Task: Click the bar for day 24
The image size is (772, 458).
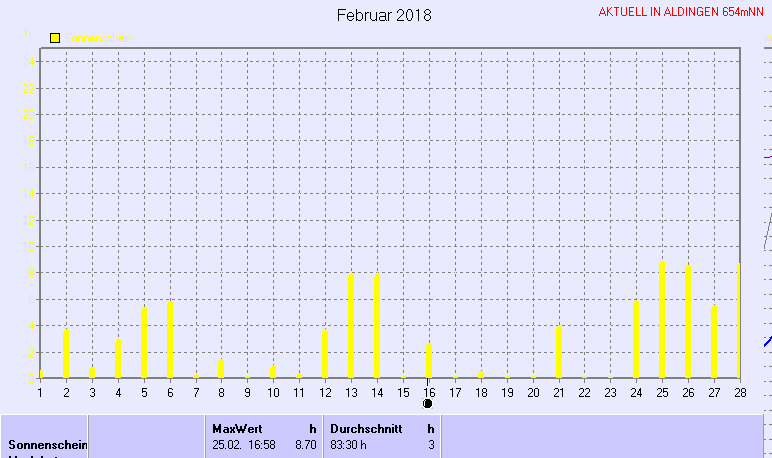Action: click(x=636, y=339)
